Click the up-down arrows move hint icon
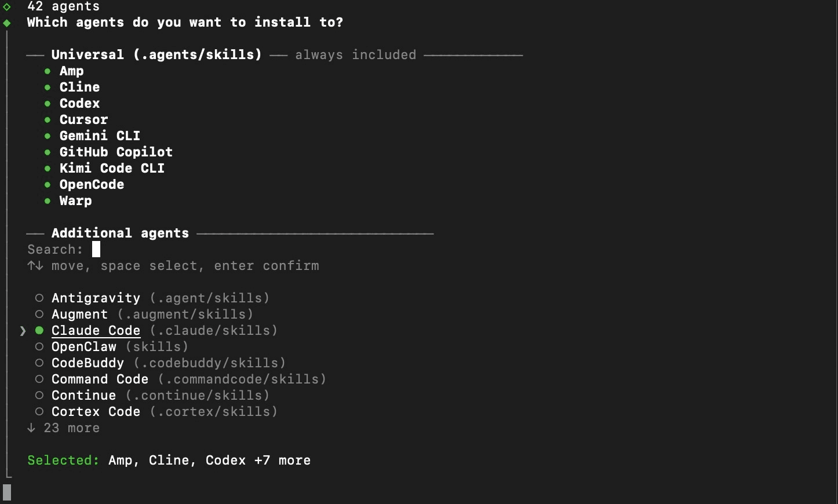 [35, 266]
